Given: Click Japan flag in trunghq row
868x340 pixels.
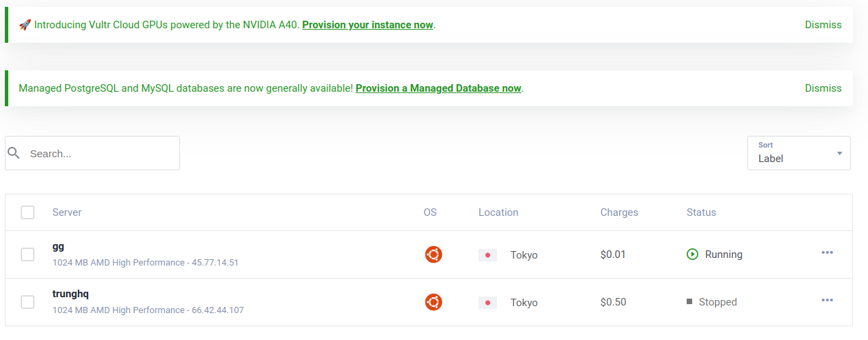Looking at the screenshot, I should click(x=487, y=303).
